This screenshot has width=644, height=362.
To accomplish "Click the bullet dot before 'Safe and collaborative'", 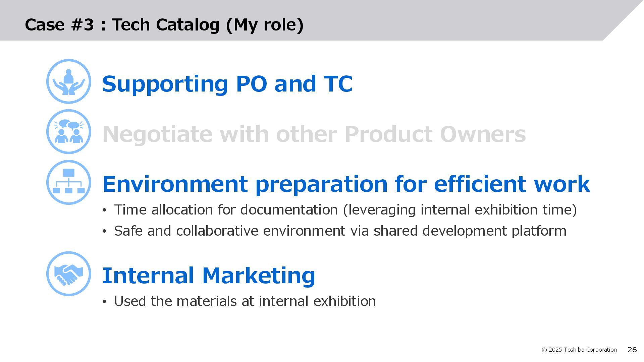I will click(104, 232).
